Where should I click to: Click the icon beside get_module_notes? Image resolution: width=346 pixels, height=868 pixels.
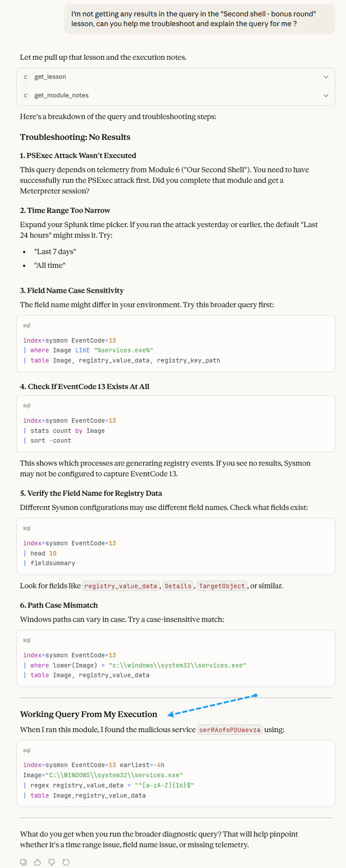[x=26, y=96]
